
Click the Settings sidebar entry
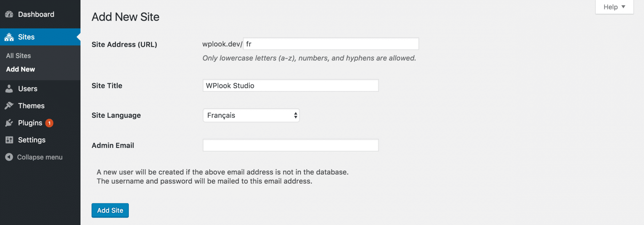pyautogui.click(x=31, y=140)
